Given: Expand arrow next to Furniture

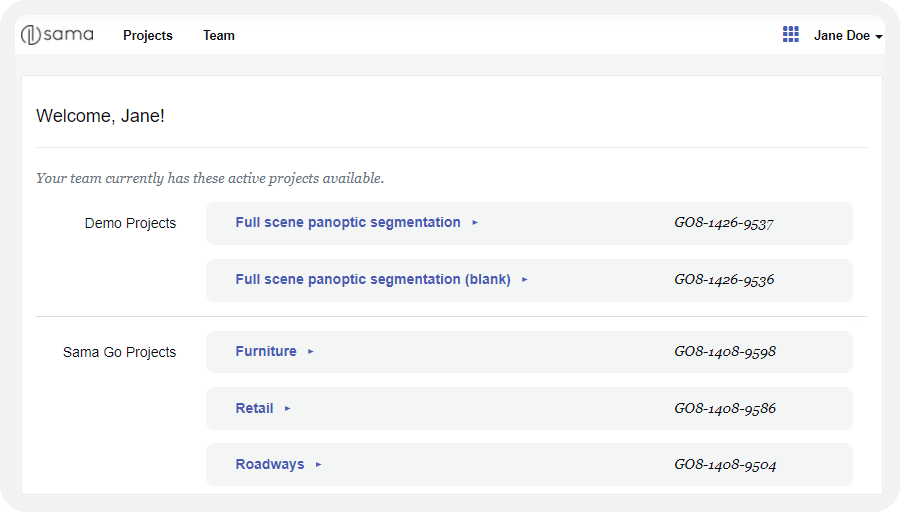Looking at the screenshot, I should coord(311,351).
